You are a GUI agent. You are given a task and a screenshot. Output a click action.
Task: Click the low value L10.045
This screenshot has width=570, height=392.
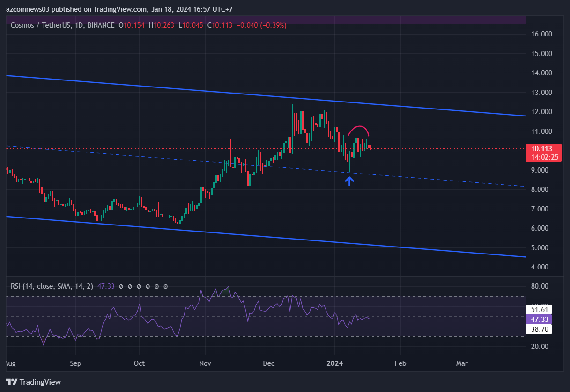[191, 25]
